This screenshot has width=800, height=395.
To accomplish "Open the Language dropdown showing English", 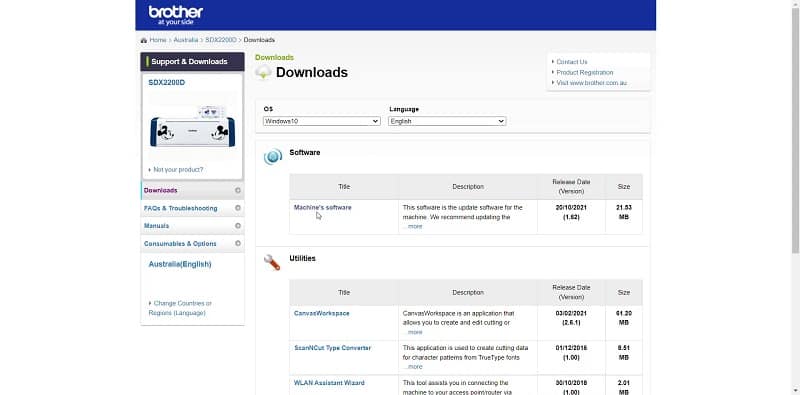I will pos(447,121).
